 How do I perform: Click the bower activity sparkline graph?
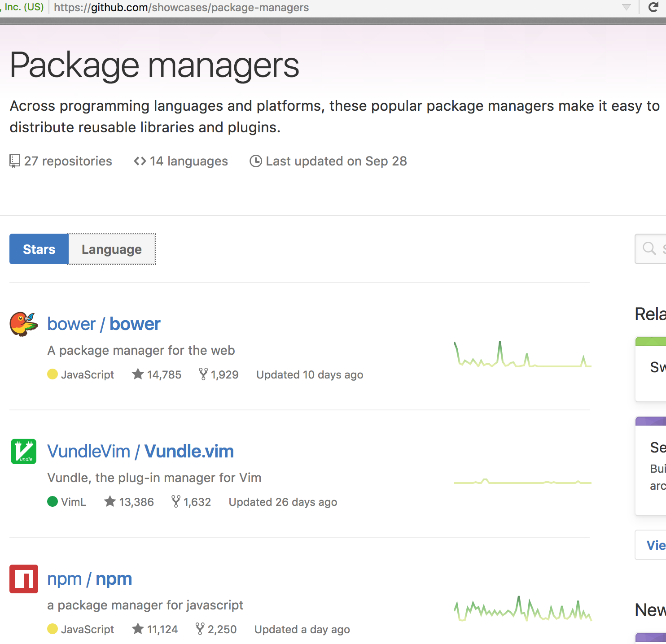pyautogui.click(x=523, y=355)
